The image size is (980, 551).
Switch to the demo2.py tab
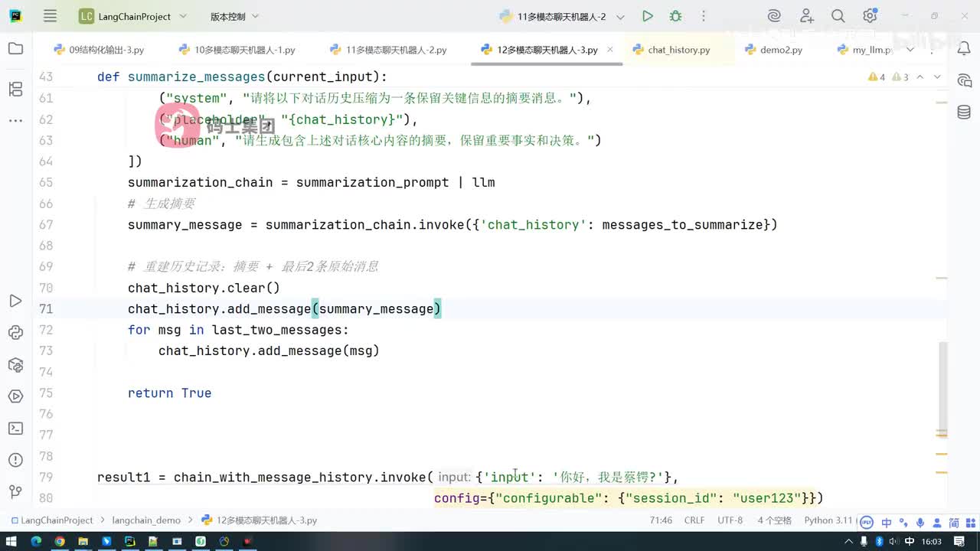click(773, 50)
